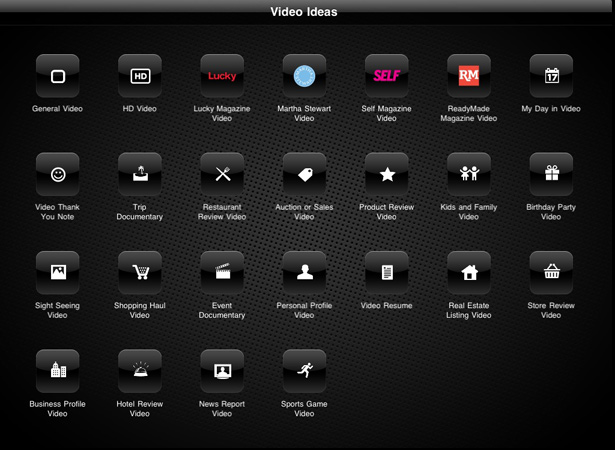Choose the Sight Seeing picture icon
Screen dimensions: 615x450
coord(58,273)
